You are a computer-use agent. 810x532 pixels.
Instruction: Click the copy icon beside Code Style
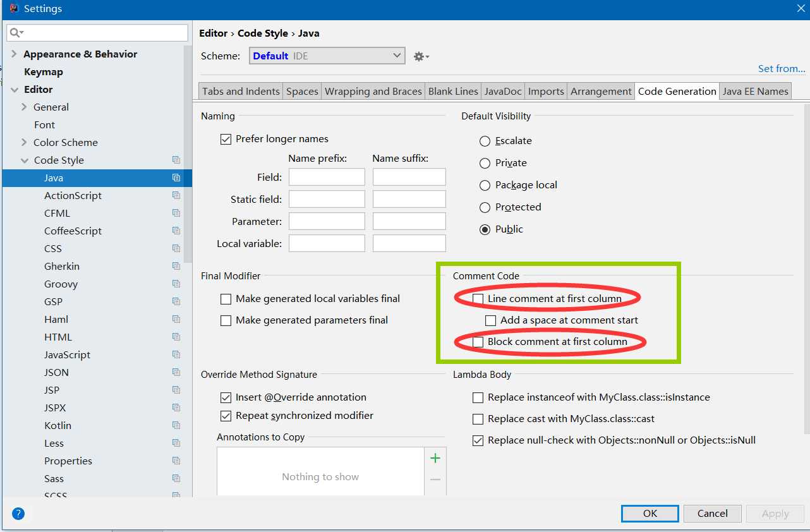176,160
